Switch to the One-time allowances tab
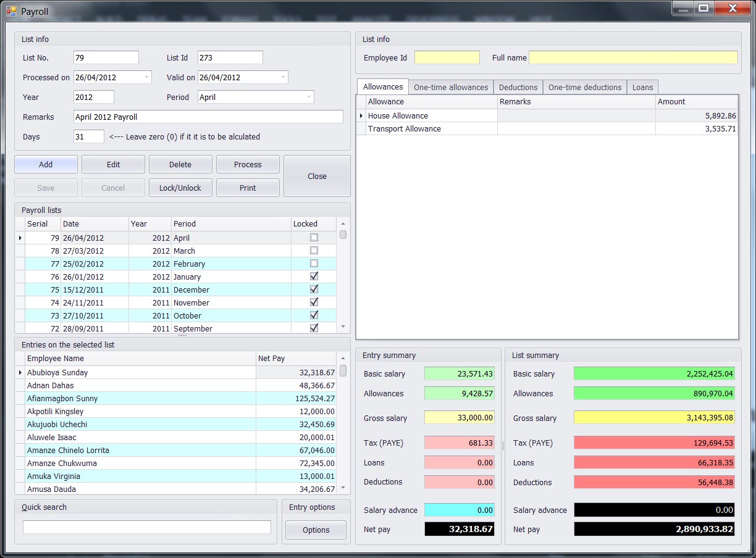This screenshot has height=558, width=756. click(x=451, y=87)
